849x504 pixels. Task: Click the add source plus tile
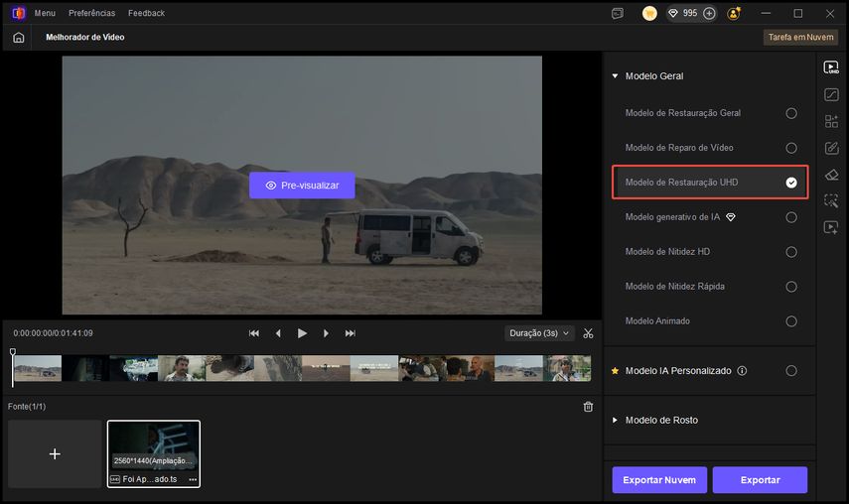click(55, 453)
